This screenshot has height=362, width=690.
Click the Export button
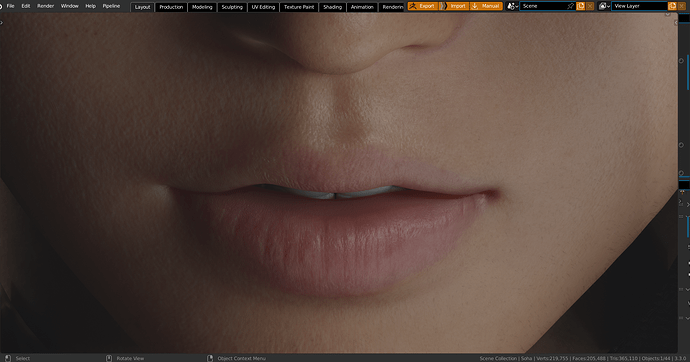(x=423, y=6)
